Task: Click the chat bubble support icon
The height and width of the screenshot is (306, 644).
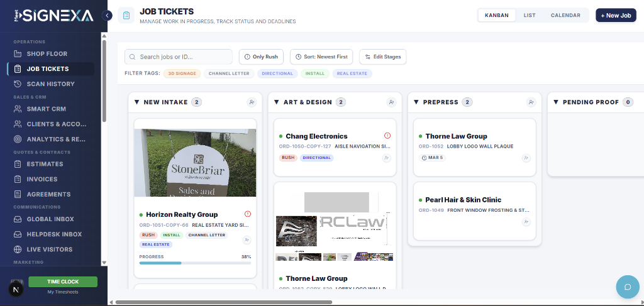Action: pos(627,287)
